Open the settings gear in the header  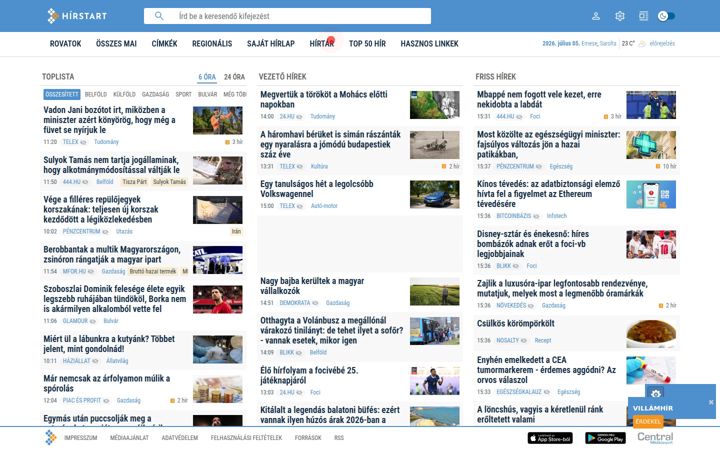point(620,16)
